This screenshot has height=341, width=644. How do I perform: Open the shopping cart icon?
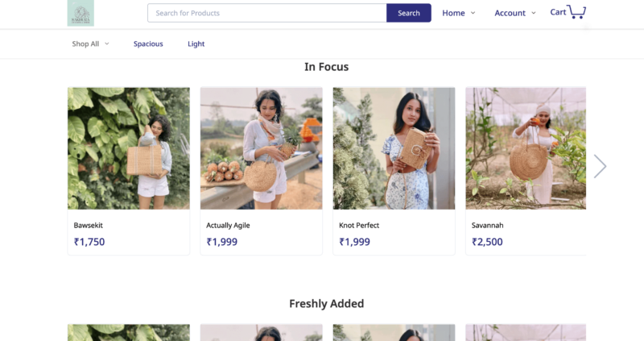pos(576,12)
